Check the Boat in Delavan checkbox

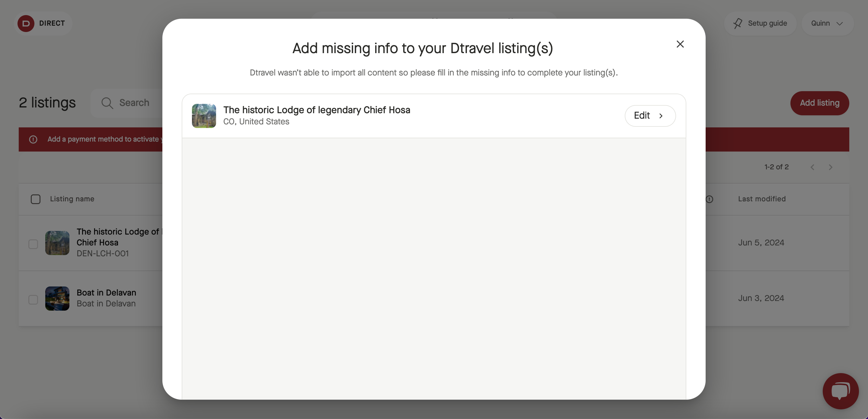33,300
